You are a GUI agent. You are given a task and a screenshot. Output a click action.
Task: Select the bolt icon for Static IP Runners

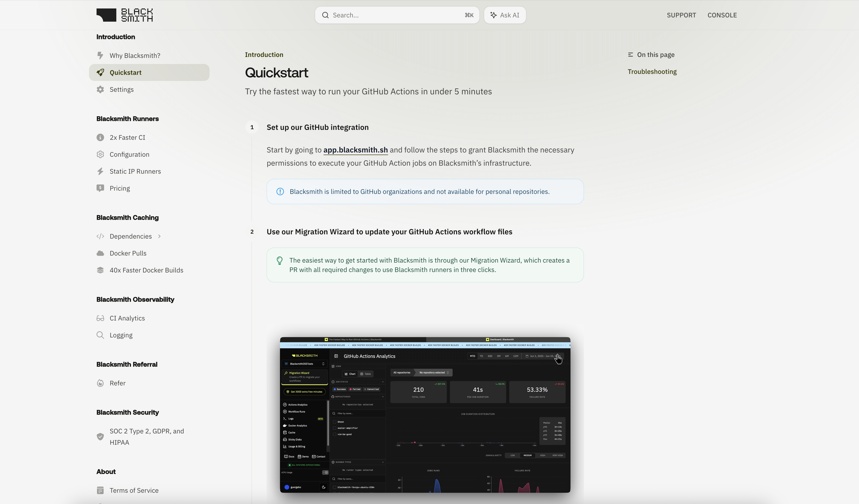pos(100,171)
